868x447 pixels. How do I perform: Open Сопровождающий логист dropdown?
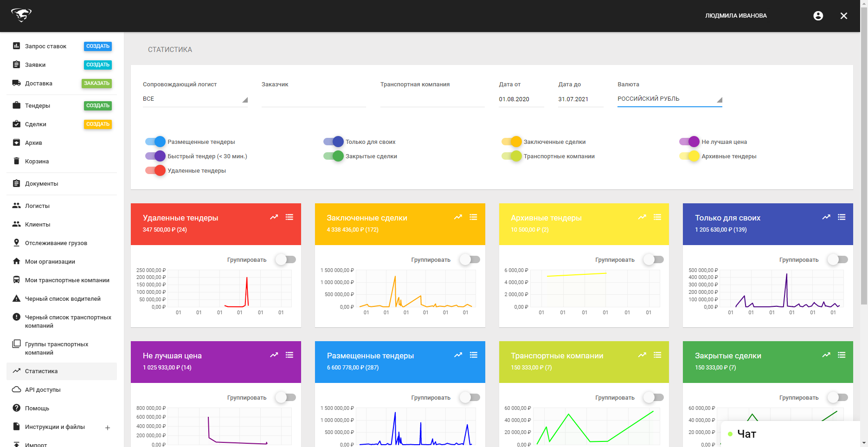[x=195, y=99]
